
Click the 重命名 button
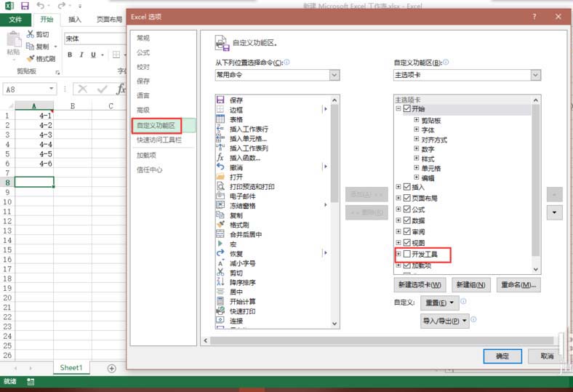click(518, 284)
